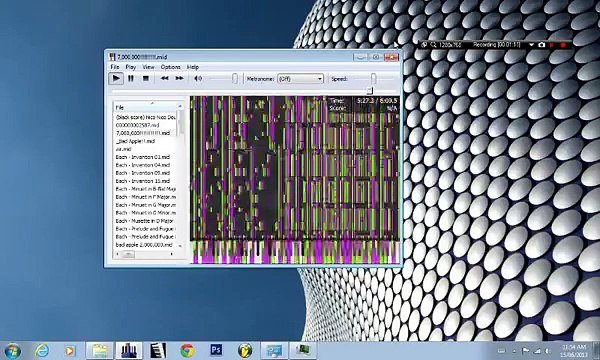Adjust the volume slider handle
600x360 pixels.
pyautogui.click(x=234, y=79)
